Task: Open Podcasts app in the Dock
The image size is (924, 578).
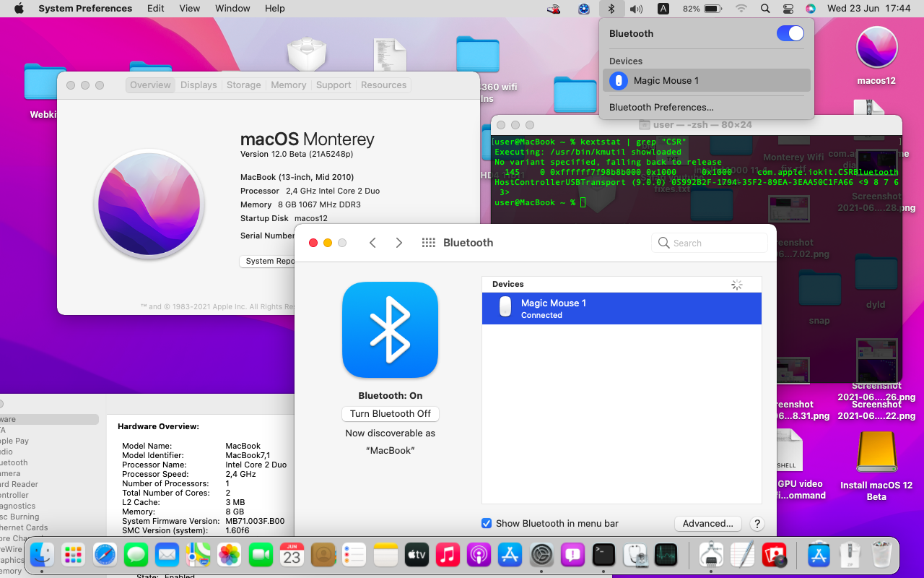Action: coord(479,555)
